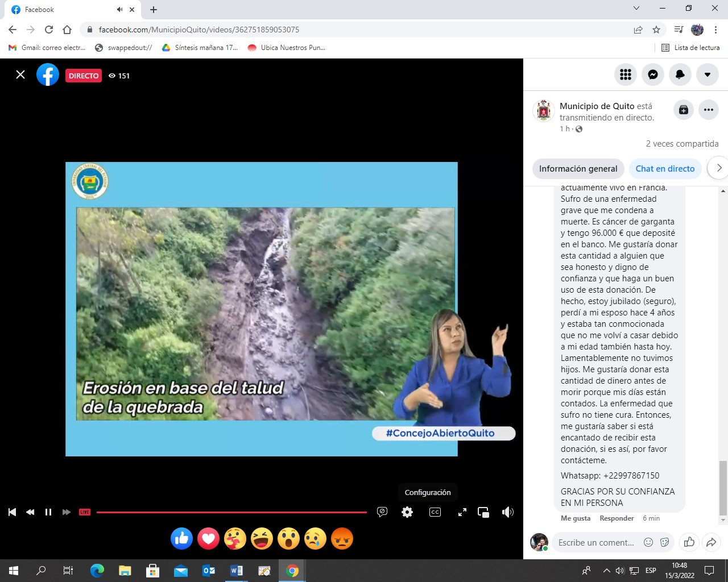
Task: Click Responder under the comment
Action: pyautogui.click(x=617, y=518)
